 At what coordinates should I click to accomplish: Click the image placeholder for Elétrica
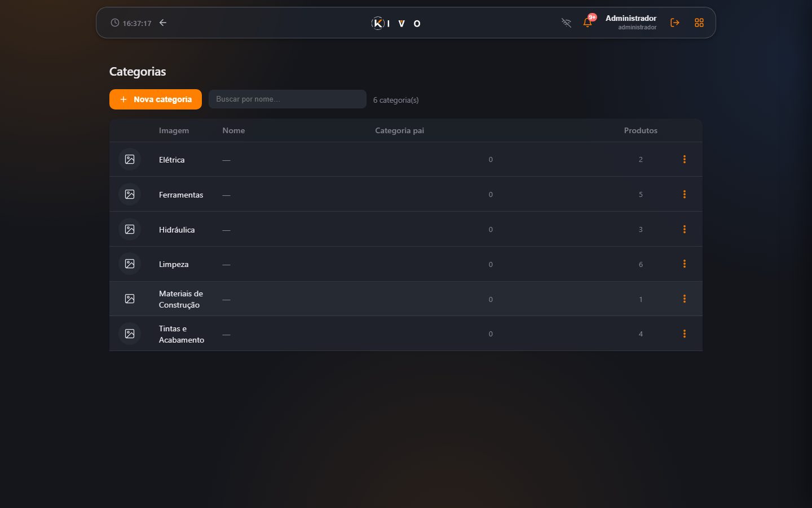click(x=130, y=159)
